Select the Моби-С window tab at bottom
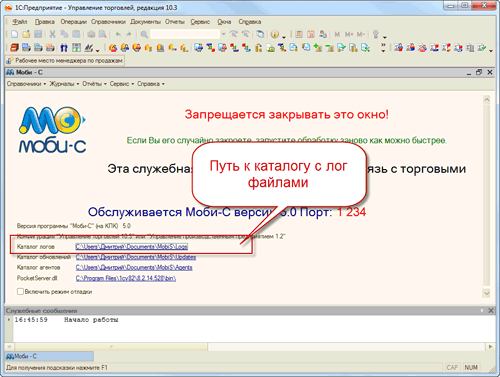This screenshot has height=377, width=500. tap(49, 356)
